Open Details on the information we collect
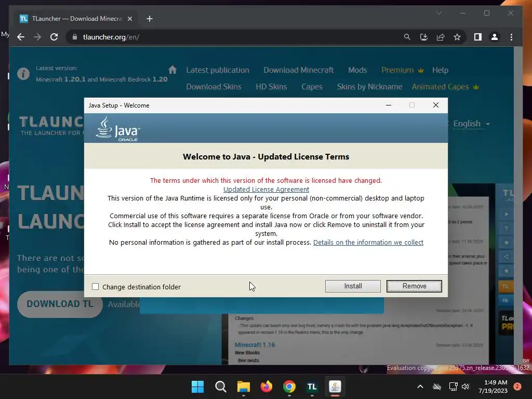 (368, 242)
